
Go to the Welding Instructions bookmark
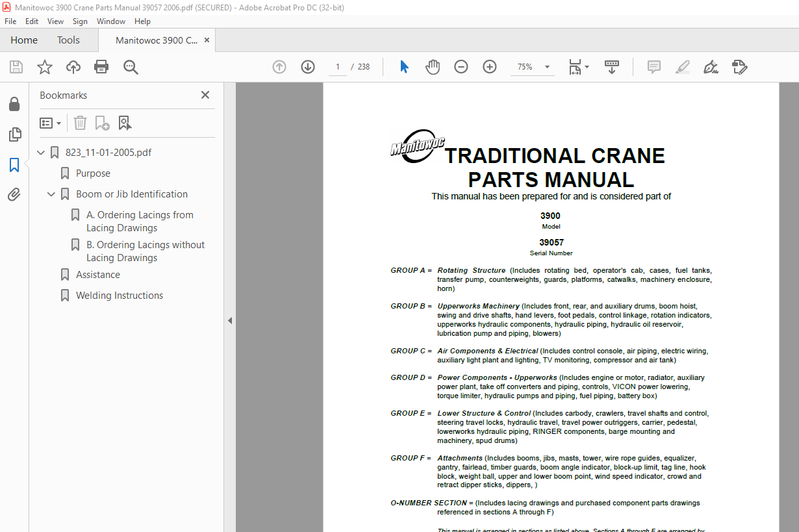pyautogui.click(x=120, y=296)
